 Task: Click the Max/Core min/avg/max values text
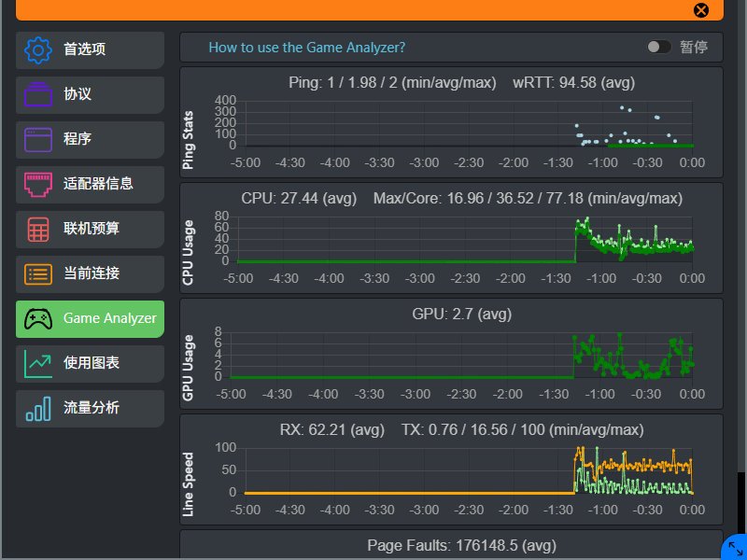click(x=528, y=198)
